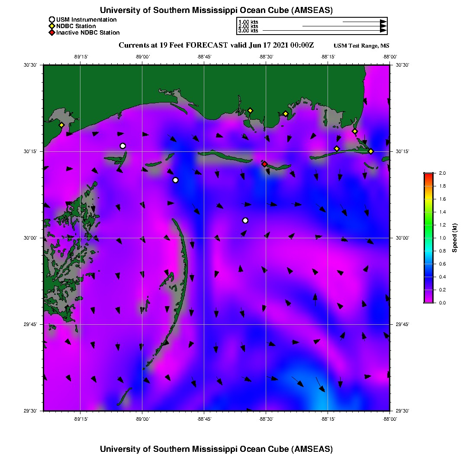Select the westernmost yellow NDBC station diamond
Screen dimensions: 476x454
pos(61,125)
